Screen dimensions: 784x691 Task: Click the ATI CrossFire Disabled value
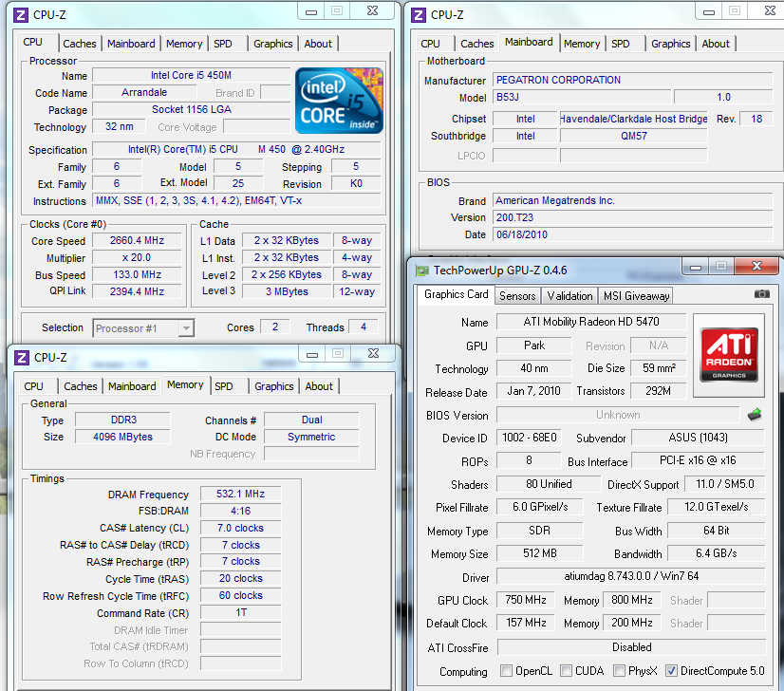[x=631, y=647]
